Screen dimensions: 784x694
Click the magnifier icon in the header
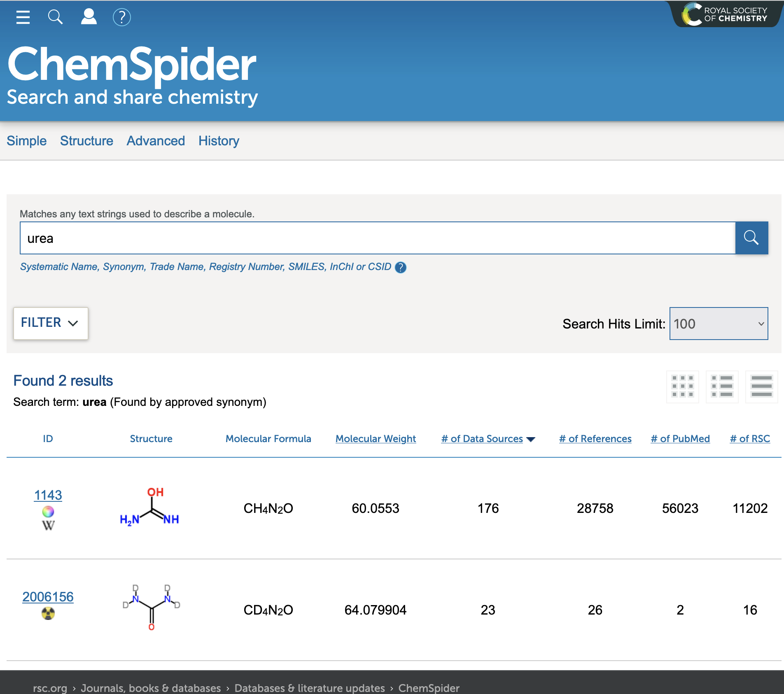(x=55, y=17)
